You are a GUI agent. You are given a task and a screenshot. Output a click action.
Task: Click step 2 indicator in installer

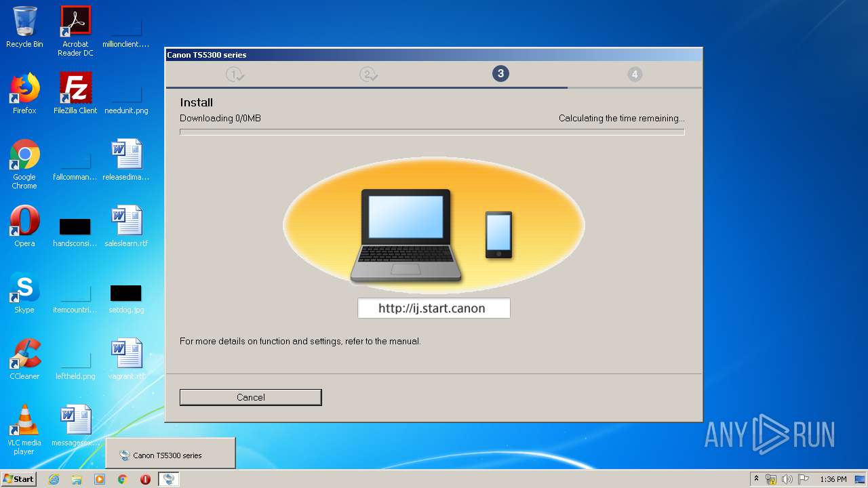point(368,74)
